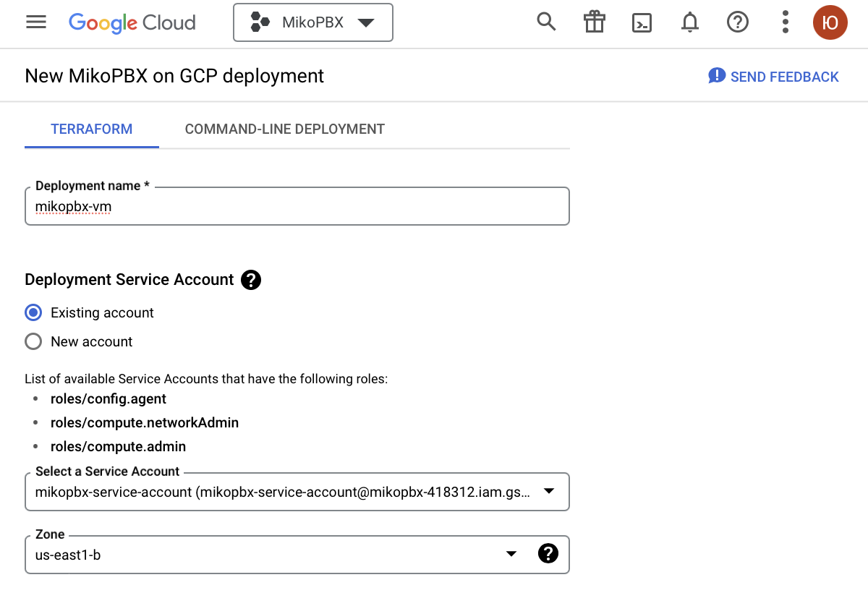Switch to Command-Line Deployment tab
The image size is (868, 593).
click(x=284, y=129)
